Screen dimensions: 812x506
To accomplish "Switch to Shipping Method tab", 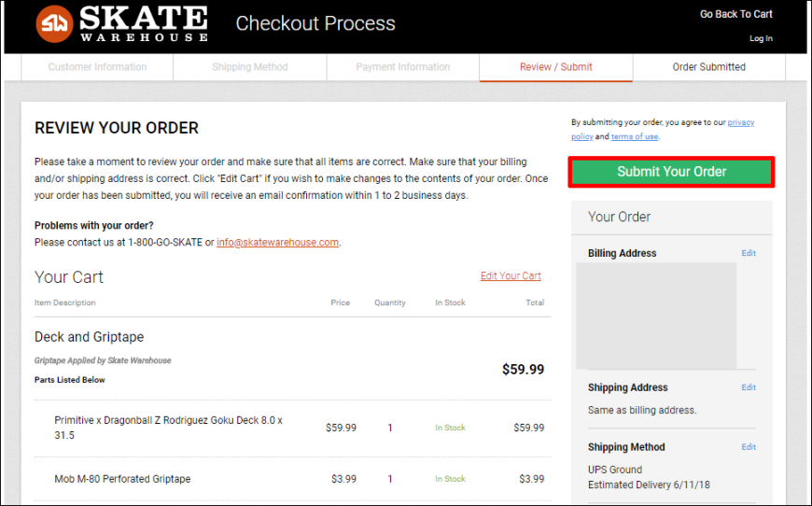I will tap(249, 67).
